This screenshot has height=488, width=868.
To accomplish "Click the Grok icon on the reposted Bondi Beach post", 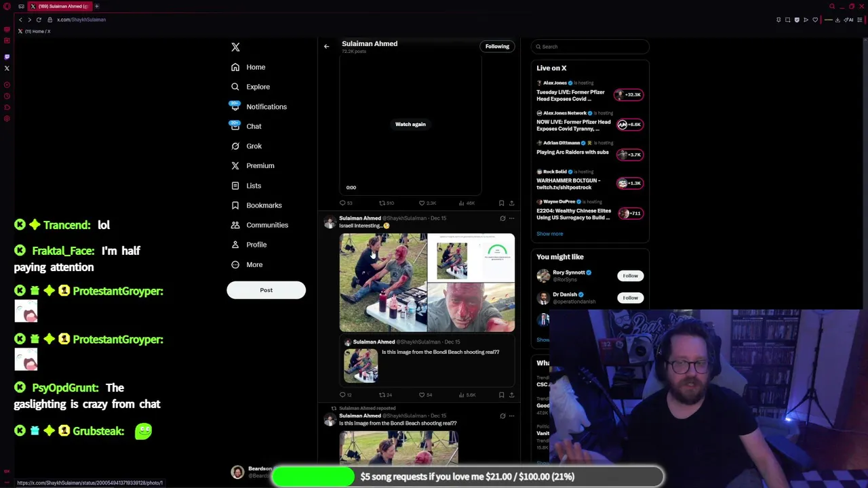I will 502,415.
